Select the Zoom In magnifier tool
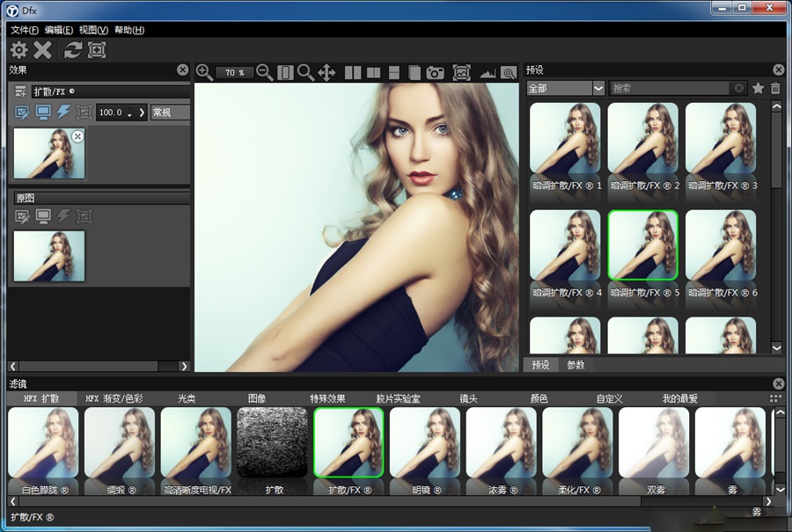This screenshot has width=792, height=532. [203, 72]
